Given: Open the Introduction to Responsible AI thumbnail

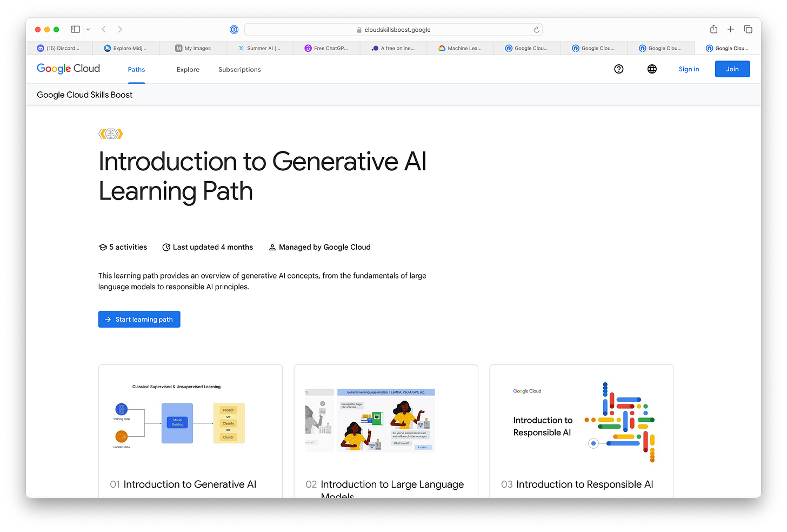Looking at the screenshot, I should tap(582, 422).
